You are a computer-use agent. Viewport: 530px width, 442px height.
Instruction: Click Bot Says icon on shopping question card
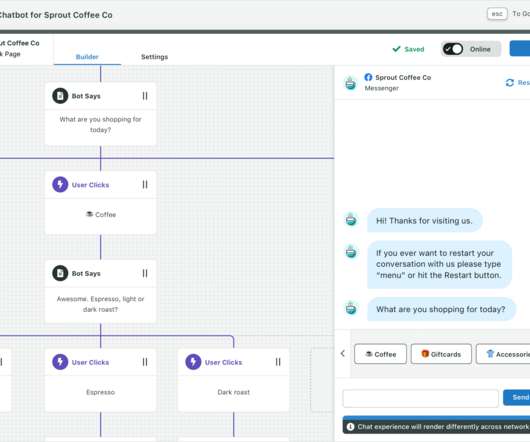pos(60,96)
